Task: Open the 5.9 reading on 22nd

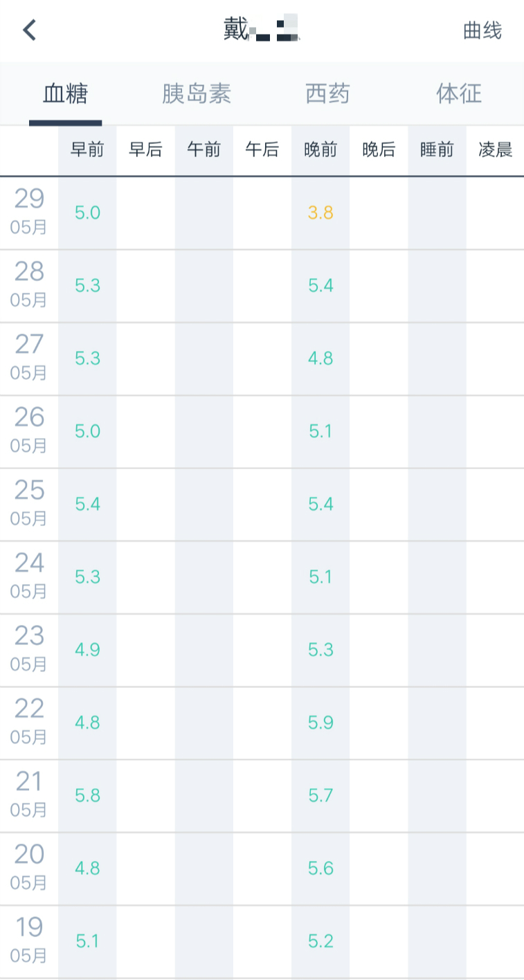Action: pos(320,723)
